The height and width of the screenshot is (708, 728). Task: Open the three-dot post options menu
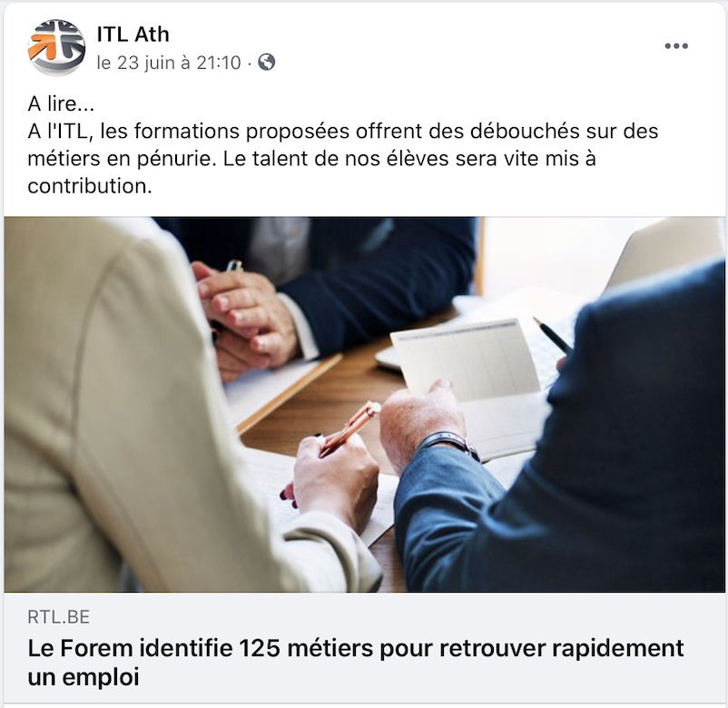click(x=676, y=46)
